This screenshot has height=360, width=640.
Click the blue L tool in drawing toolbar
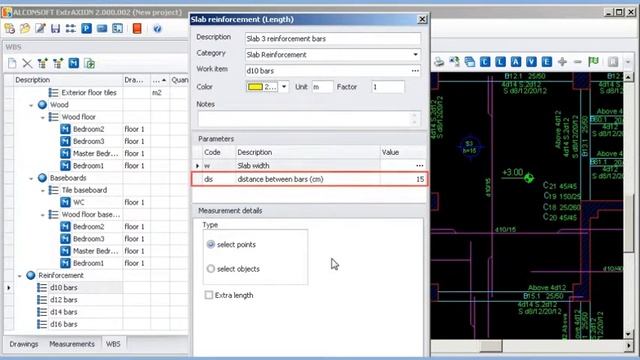[x=500, y=62]
